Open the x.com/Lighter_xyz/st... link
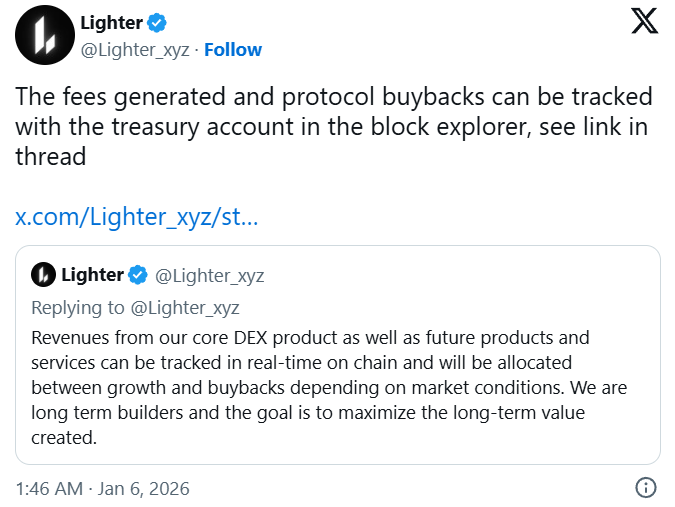The image size is (675, 507). tap(137, 216)
